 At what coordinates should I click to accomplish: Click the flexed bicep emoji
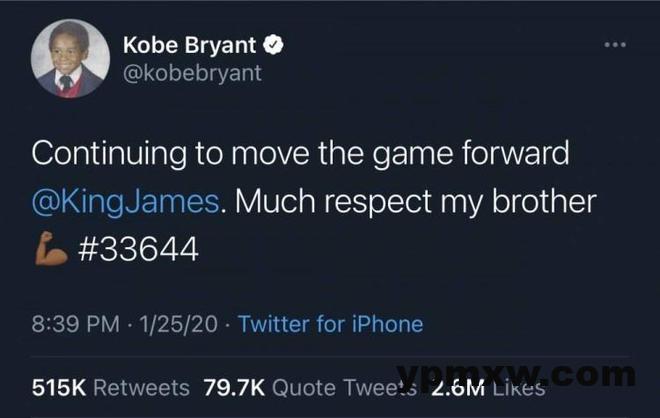click(x=51, y=248)
